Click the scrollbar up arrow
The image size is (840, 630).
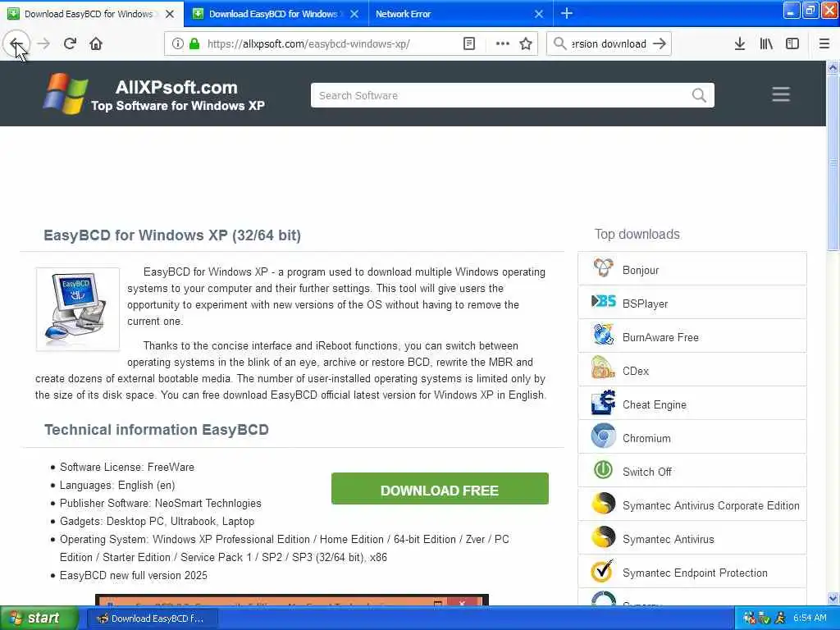pyautogui.click(x=833, y=67)
